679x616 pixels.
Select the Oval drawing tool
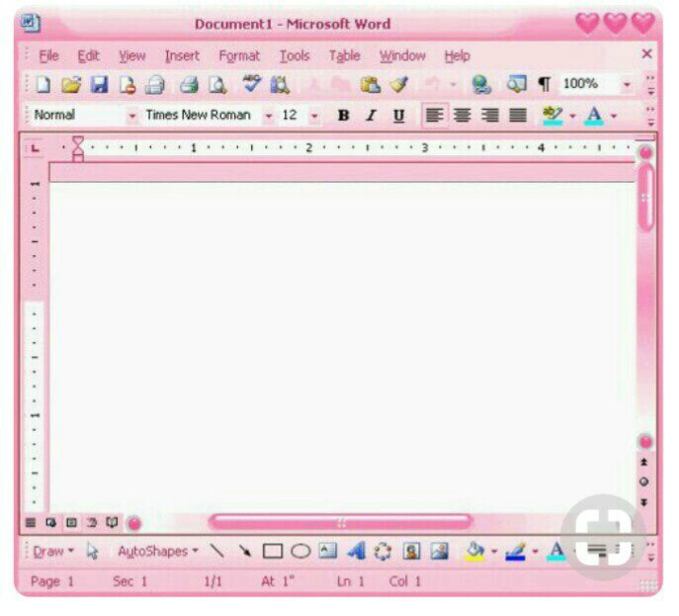[x=300, y=552]
